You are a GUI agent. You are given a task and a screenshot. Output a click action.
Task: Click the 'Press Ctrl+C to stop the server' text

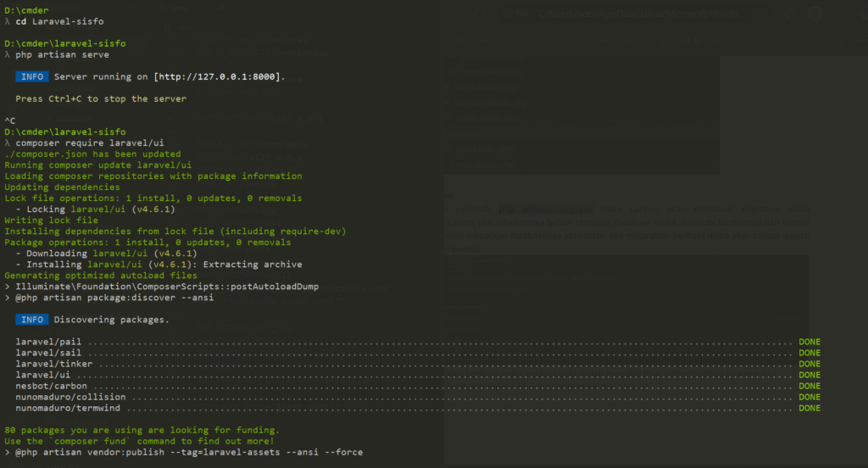(100, 99)
